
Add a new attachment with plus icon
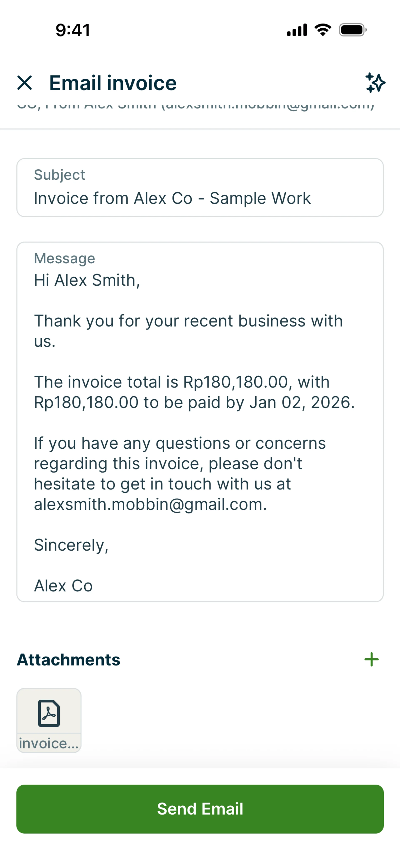click(371, 659)
